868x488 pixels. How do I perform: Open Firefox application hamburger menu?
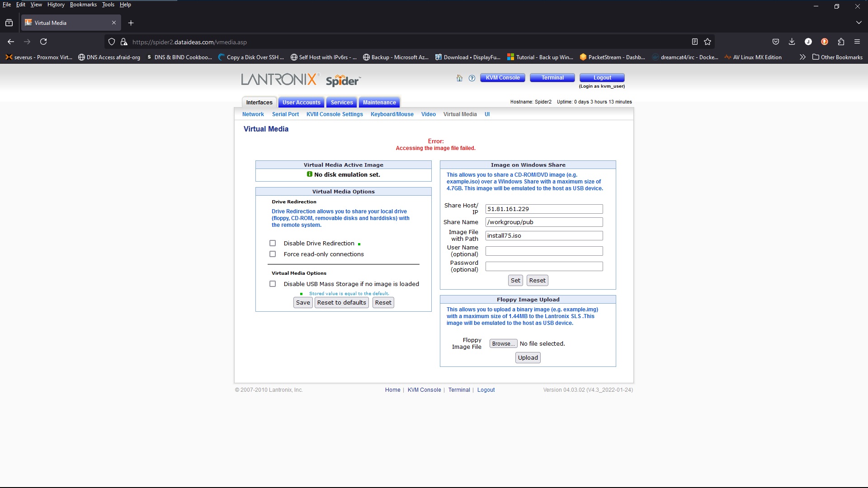click(857, 42)
